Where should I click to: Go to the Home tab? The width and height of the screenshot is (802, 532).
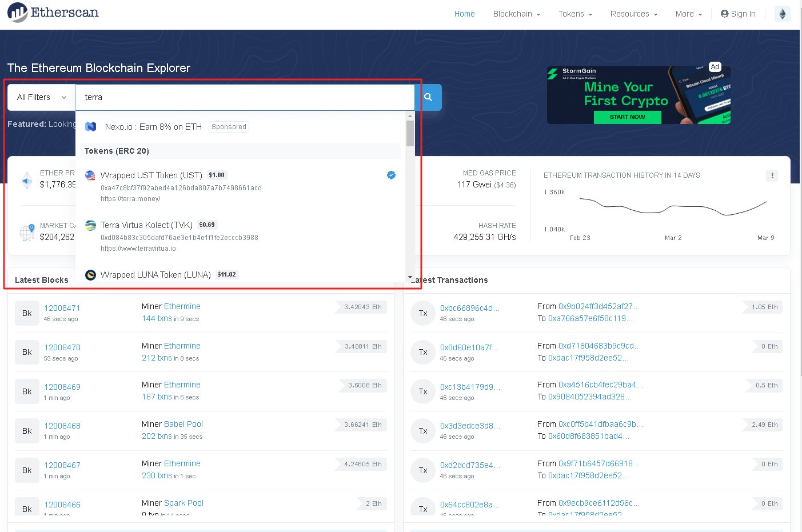464,14
